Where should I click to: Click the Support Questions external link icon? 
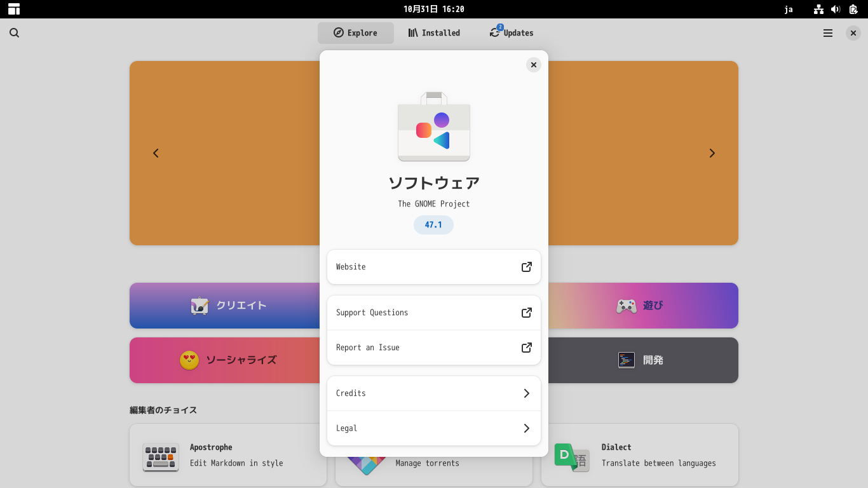(x=527, y=313)
